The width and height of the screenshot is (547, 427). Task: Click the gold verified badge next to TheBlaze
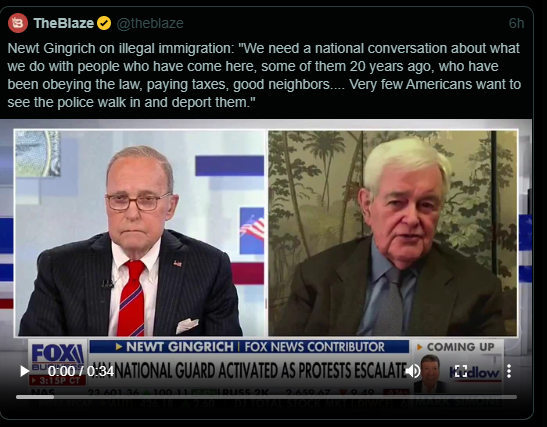tap(104, 23)
